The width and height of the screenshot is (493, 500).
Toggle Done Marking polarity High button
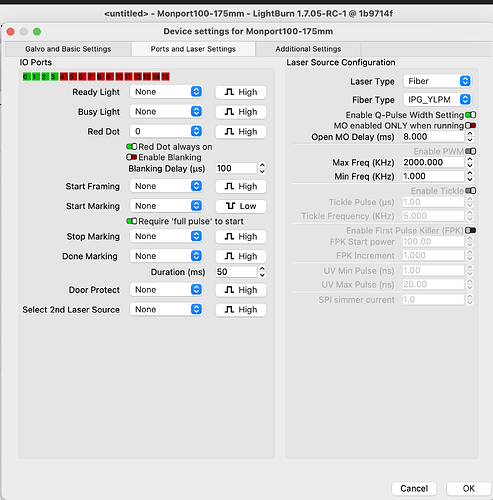pyautogui.click(x=241, y=256)
